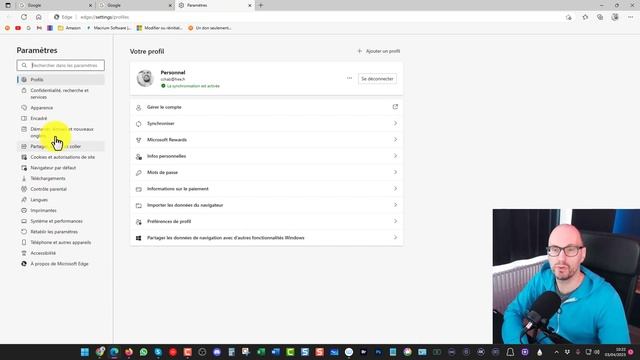
Task: Open the Edge profile avatar in toolbar
Action: pyautogui.click(x=615, y=17)
